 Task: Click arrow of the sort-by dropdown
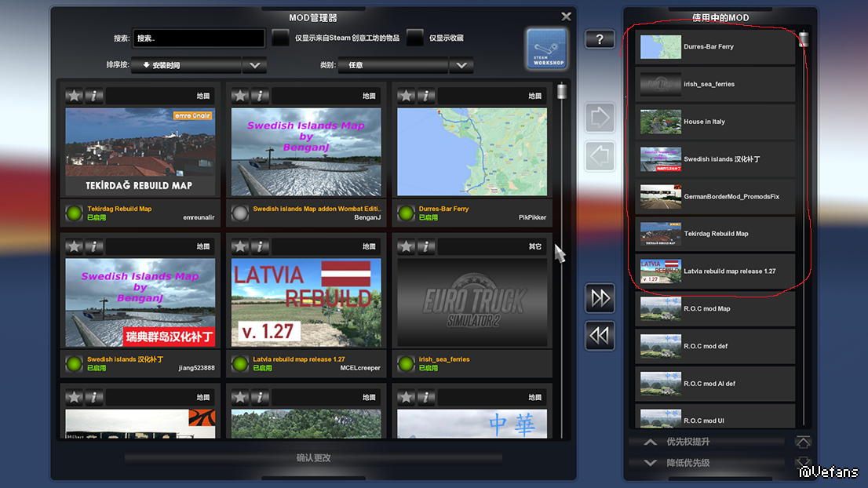[x=254, y=65]
